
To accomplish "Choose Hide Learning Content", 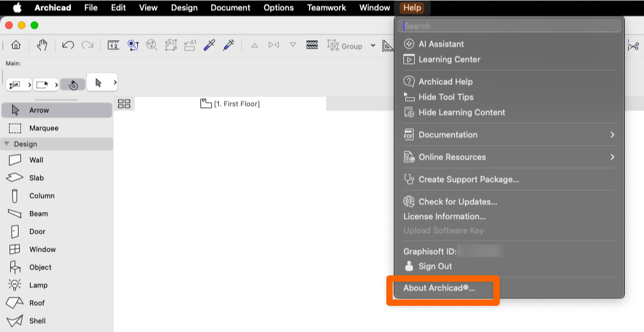I will pyautogui.click(x=509, y=112).
